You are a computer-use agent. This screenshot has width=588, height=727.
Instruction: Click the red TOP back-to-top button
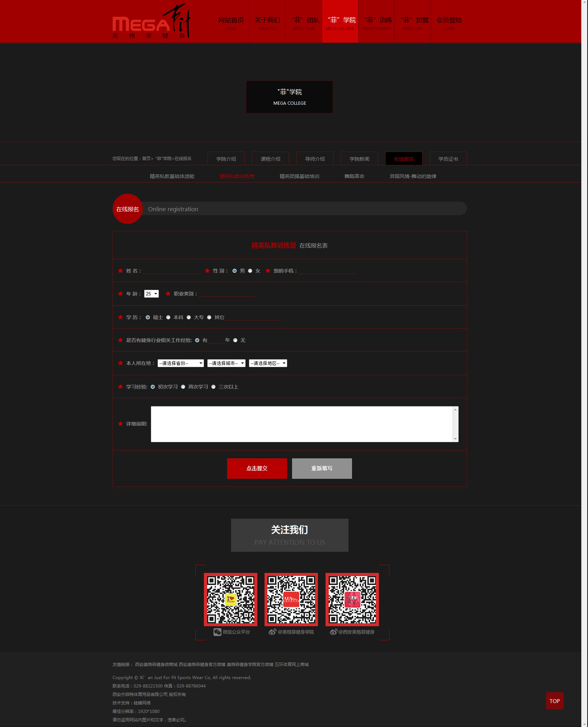point(554,701)
